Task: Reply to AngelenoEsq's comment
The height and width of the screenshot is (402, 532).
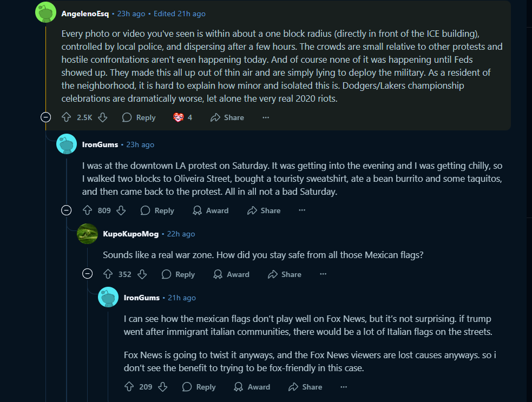Action: 139,117
